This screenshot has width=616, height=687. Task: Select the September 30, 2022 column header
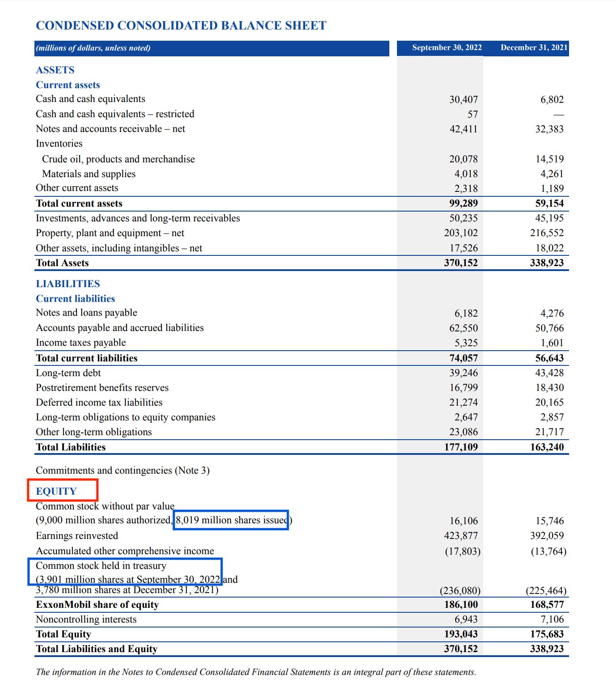(x=447, y=47)
